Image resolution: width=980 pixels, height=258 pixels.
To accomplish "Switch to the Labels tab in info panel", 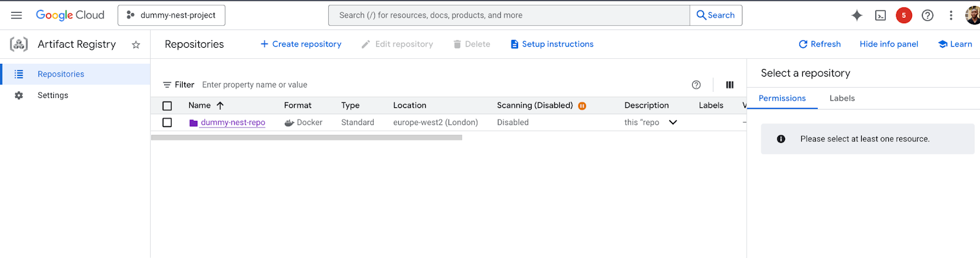I will pyautogui.click(x=842, y=98).
